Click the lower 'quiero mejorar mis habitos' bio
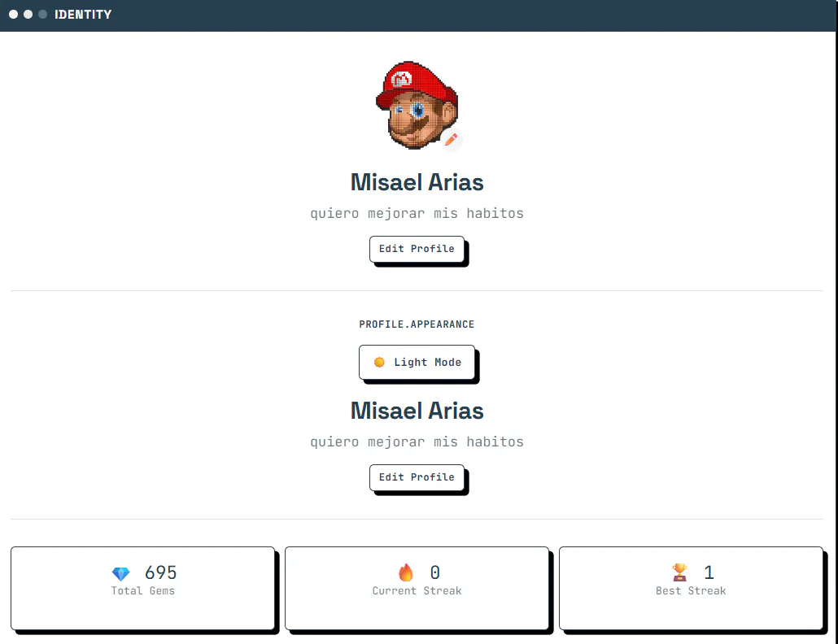This screenshot has width=838, height=644. pyautogui.click(x=417, y=442)
